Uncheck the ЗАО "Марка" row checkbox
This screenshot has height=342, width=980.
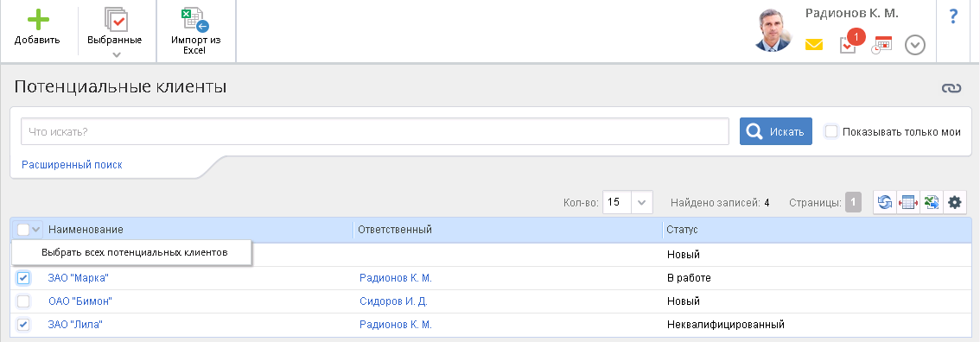(x=23, y=278)
